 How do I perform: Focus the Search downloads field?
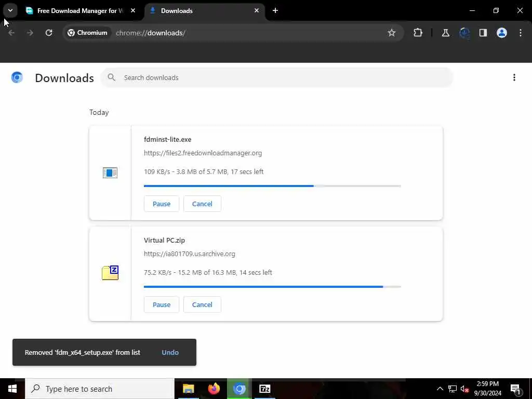(277, 78)
